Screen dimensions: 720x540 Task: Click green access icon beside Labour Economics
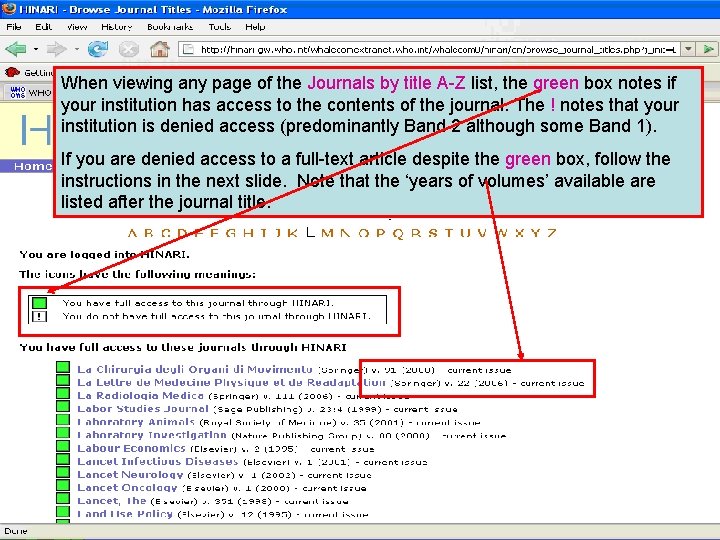(x=63, y=446)
